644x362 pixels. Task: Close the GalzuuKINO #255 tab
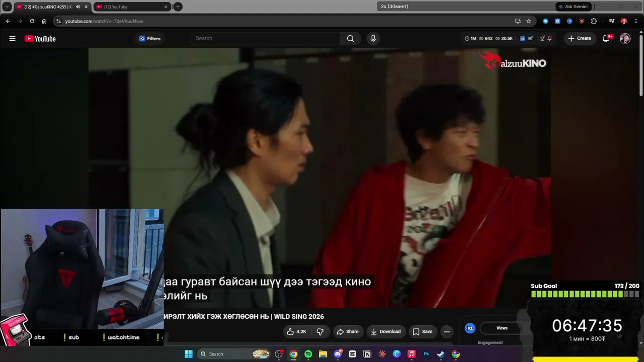(x=86, y=7)
